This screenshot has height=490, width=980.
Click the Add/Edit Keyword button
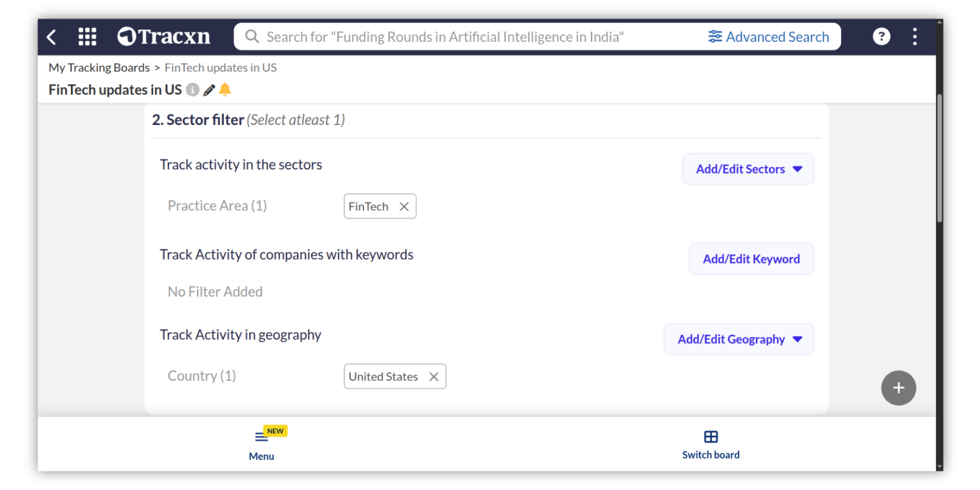click(751, 259)
